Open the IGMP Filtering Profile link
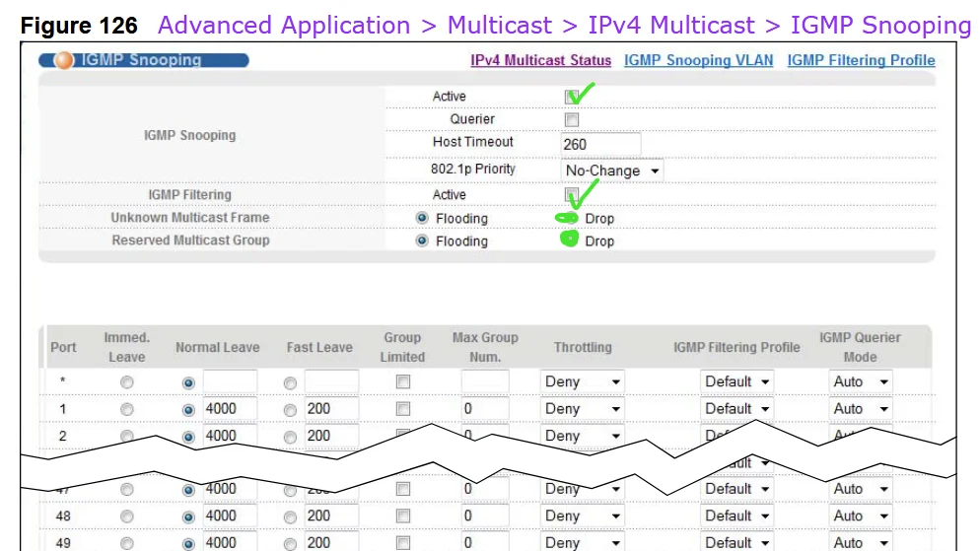 [862, 60]
